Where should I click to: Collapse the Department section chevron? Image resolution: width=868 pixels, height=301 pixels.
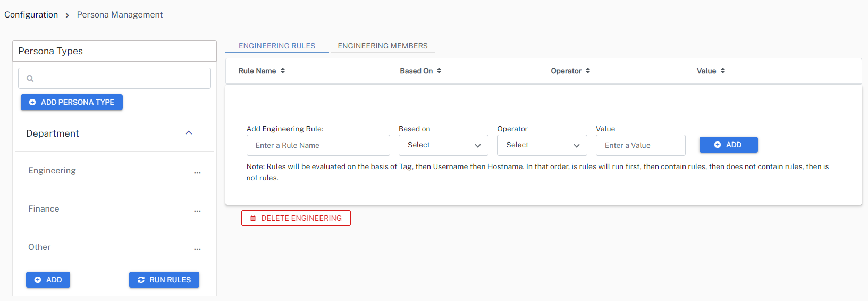click(x=189, y=133)
